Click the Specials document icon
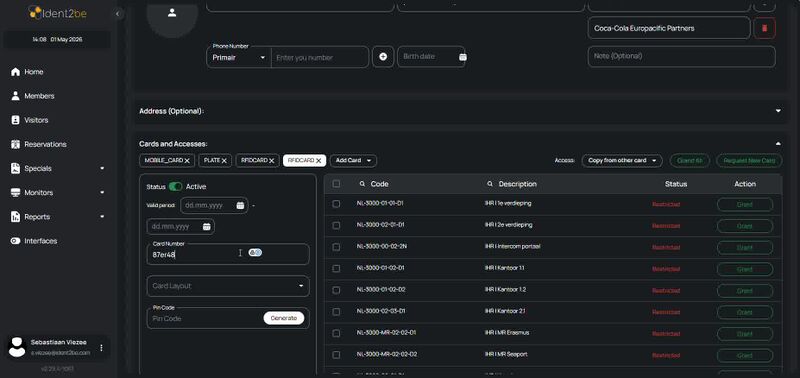 point(15,168)
